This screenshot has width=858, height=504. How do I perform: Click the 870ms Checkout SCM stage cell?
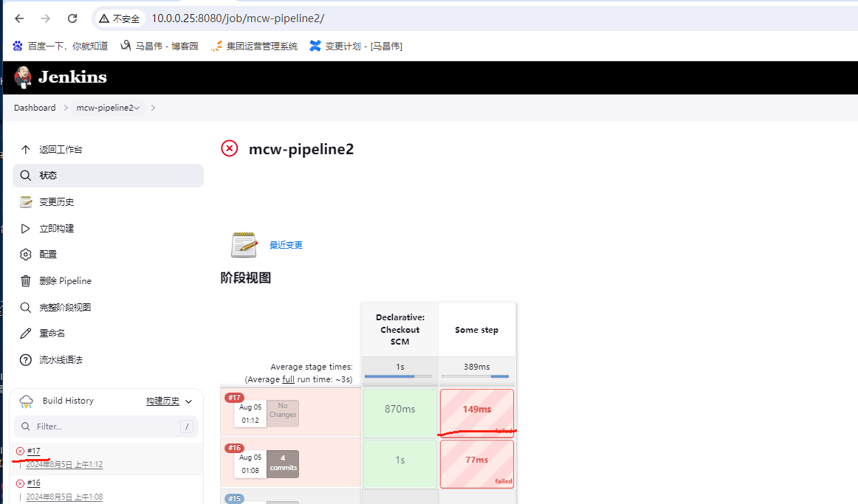(x=400, y=412)
